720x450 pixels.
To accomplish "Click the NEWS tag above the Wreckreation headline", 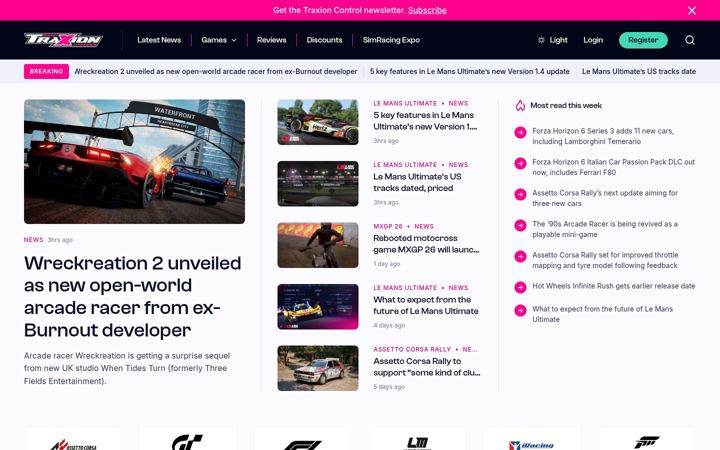I will pyautogui.click(x=34, y=240).
